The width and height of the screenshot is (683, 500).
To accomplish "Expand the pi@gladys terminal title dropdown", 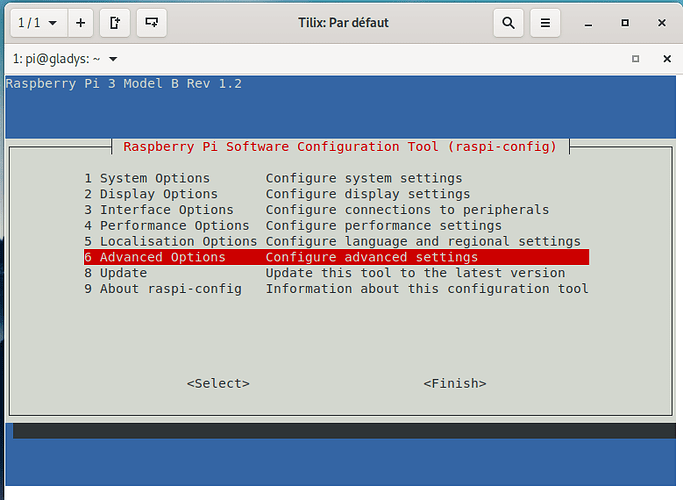I will pyautogui.click(x=113, y=59).
